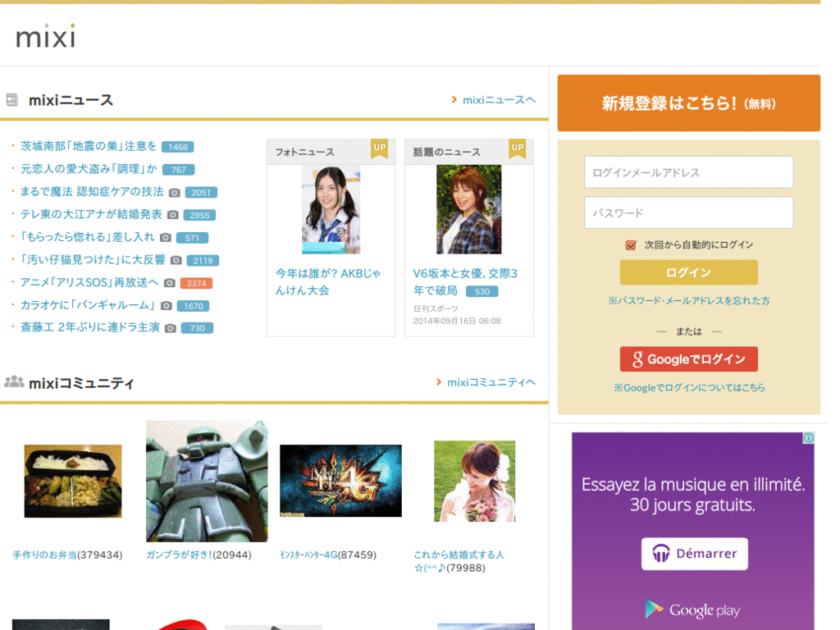This screenshot has height=630, width=840.
Task: Click the UP badge on 話題のニュース
Action: point(517,148)
